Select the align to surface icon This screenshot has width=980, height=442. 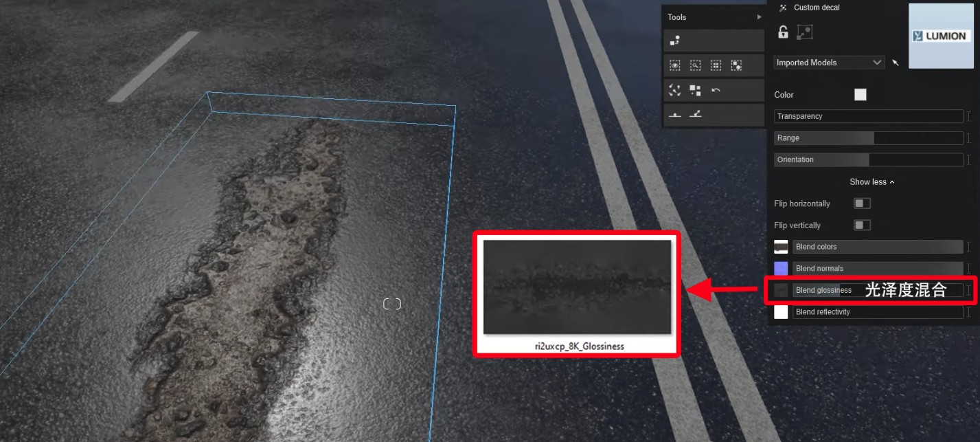pyautogui.click(x=696, y=114)
